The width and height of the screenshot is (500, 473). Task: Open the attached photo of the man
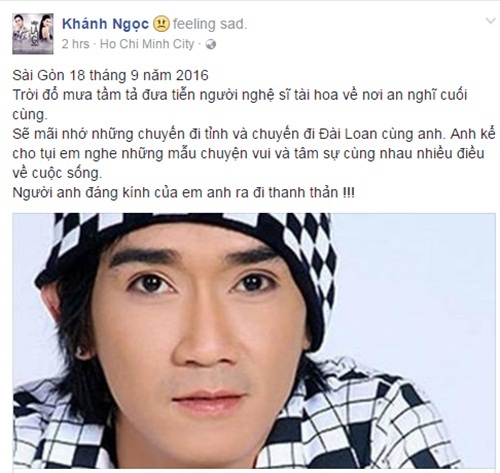coord(254,341)
